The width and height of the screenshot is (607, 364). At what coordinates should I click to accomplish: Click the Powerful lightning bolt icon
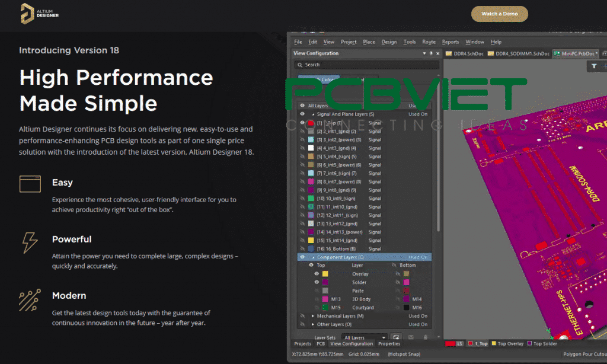tap(30, 242)
